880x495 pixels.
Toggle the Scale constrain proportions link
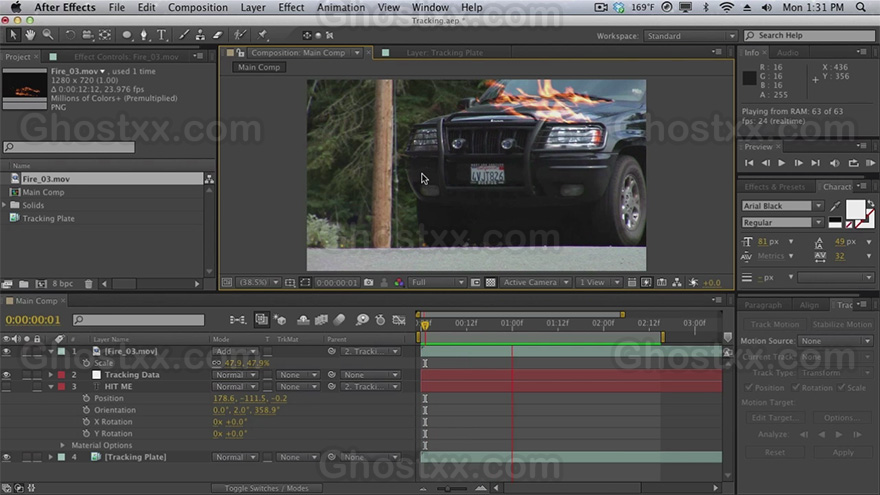tap(217, 363)
